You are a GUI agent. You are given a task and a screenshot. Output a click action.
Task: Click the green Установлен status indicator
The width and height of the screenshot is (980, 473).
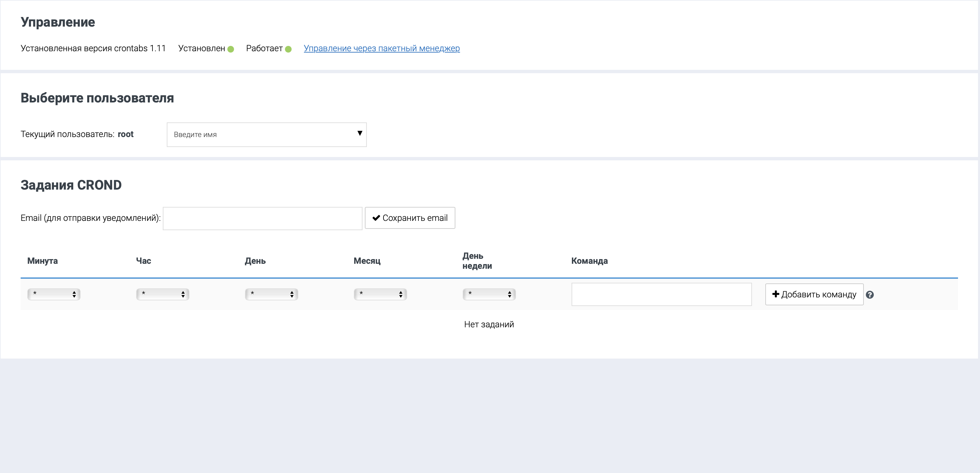pyautogui.click(x=231, y=49)
